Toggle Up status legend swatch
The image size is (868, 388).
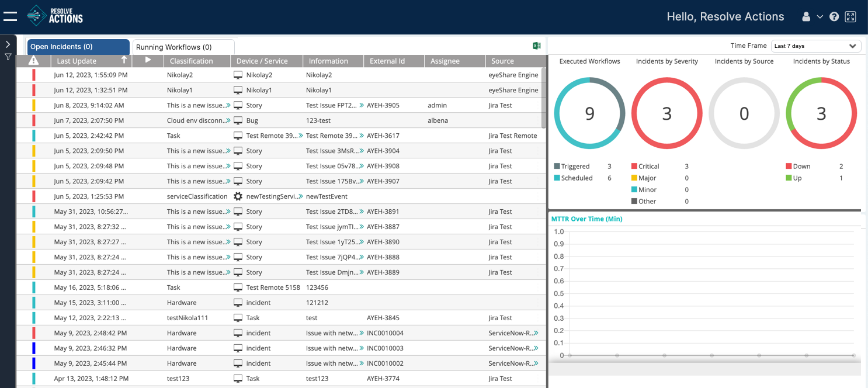pyautogui.click(x=789, y=178)
